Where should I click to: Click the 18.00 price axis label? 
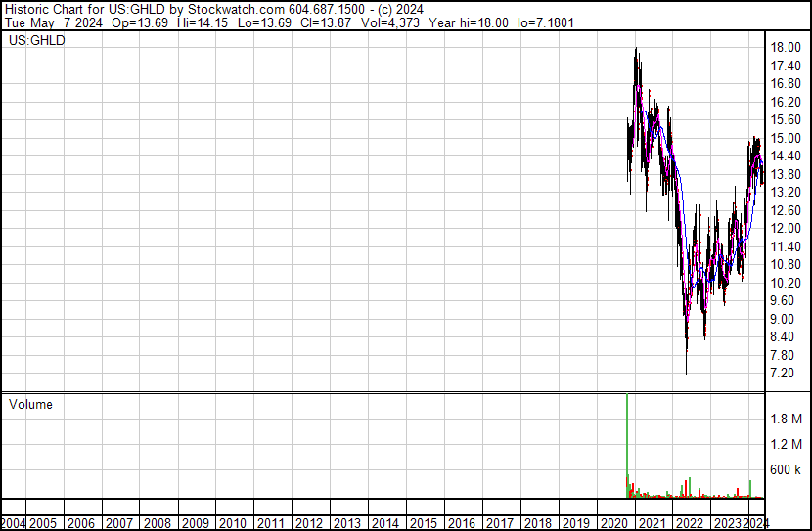786,47
